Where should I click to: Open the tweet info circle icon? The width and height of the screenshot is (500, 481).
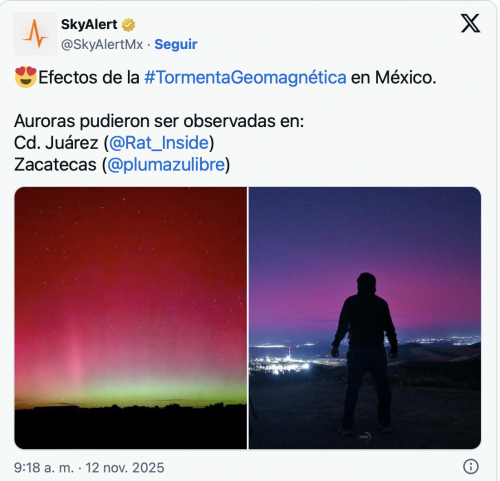pos(471,466)
